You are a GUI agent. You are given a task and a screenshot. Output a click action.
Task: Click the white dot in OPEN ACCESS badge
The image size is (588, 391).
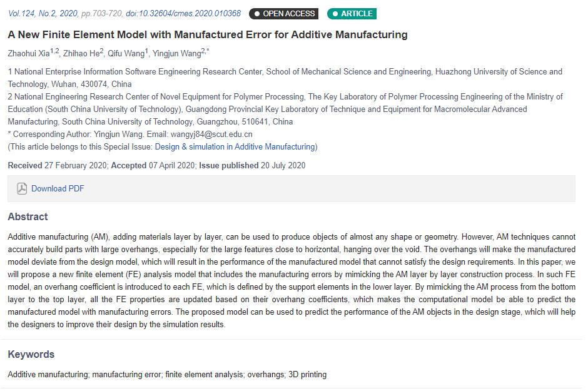257,14
